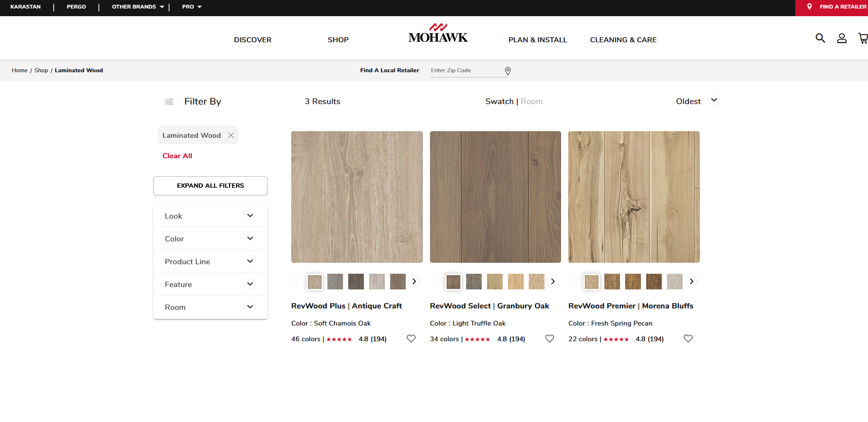Go to Home breadcrumb
The width and height of the screenshot is (868, 422).
(20, 70)
